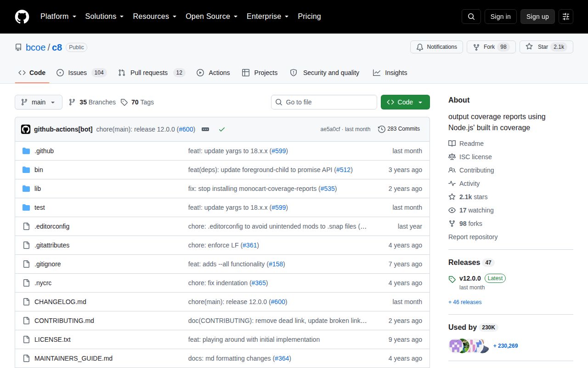This screenshot has width=588, height=368.
Task: Click the CHANGELOG.md file icon
Action: (x=26, y=302)
